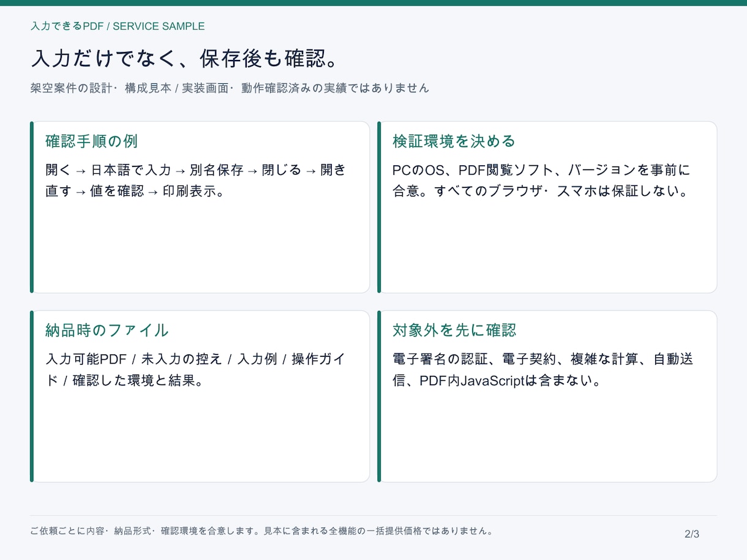Viewport: 747px width, 560px height.
Task: Click the body text starting '開く → 日本語で入力'
Action: [x=196, y=181]
